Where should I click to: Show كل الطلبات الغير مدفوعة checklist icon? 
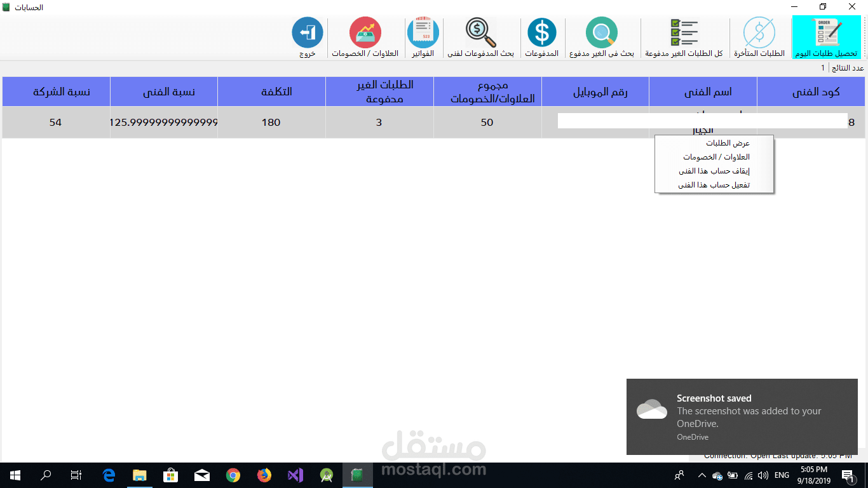pyautogui.click(x=684, y=37)
